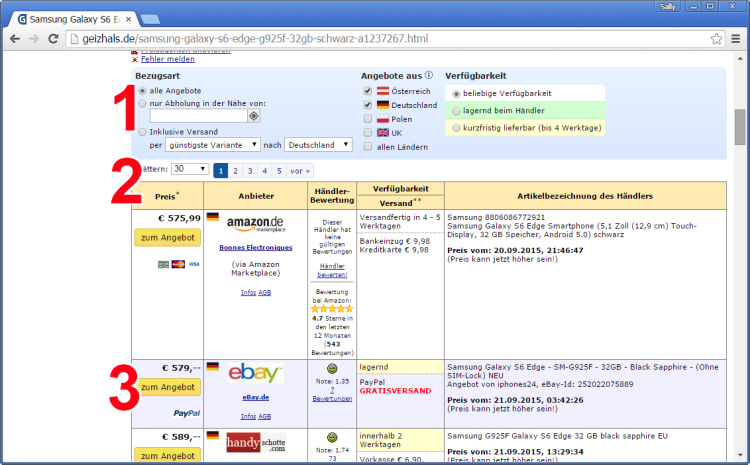Click the eBay merchant logo

point(255,373)
